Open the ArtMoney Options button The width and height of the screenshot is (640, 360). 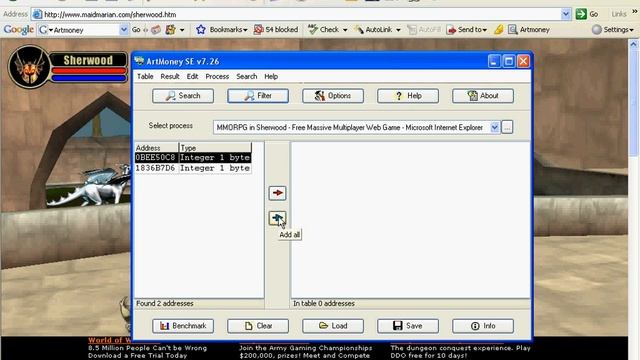click(x=333, y=96)
